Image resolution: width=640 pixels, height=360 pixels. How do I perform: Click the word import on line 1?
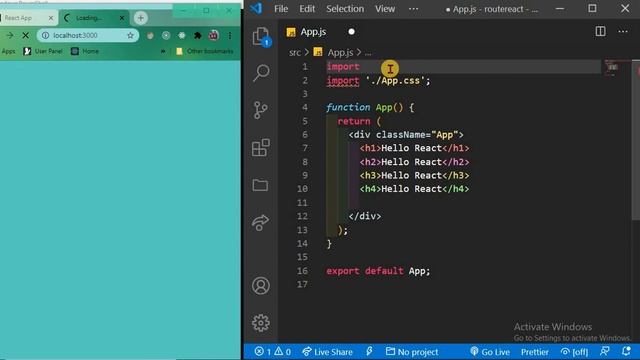click(x=342, y=67)
